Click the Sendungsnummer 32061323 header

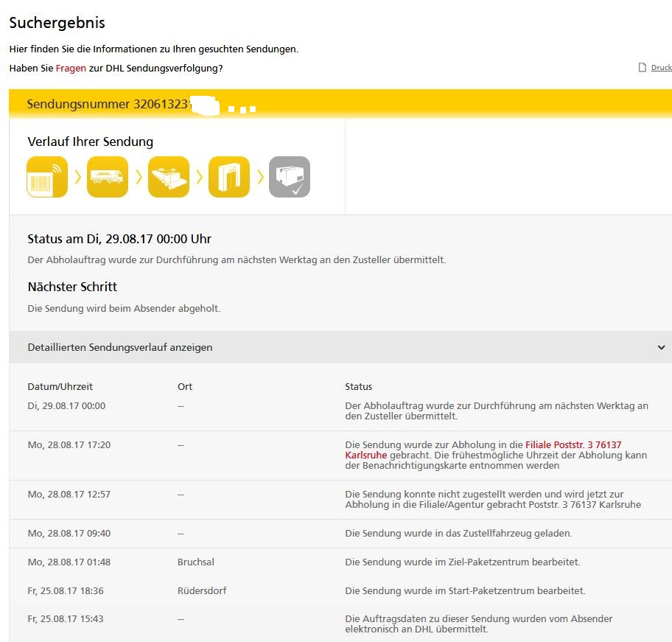pos(340,104)
